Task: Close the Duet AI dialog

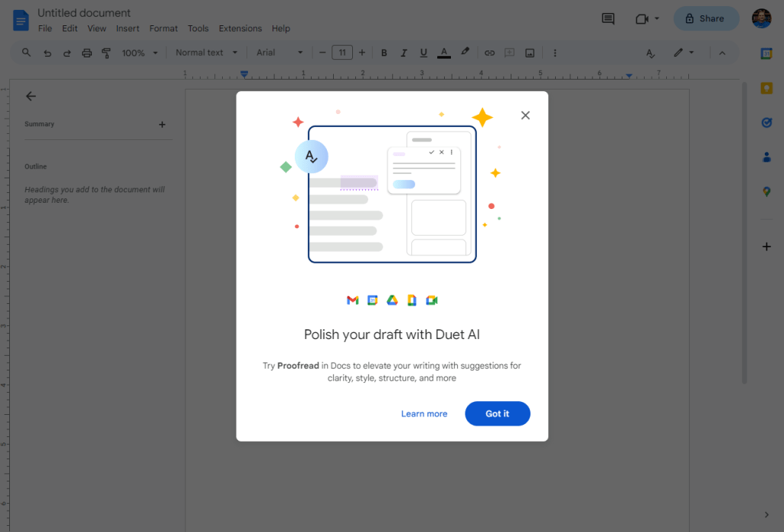Action: (525, 116)
